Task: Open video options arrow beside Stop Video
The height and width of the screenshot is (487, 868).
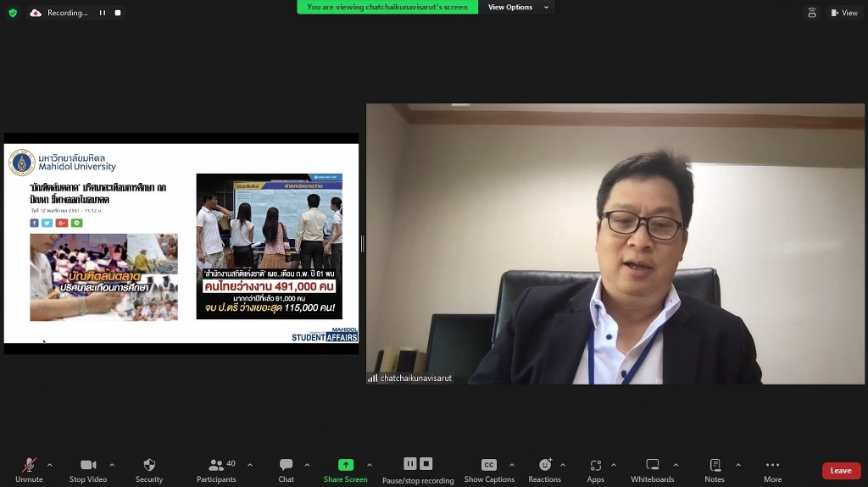Action: coord(112,465)
